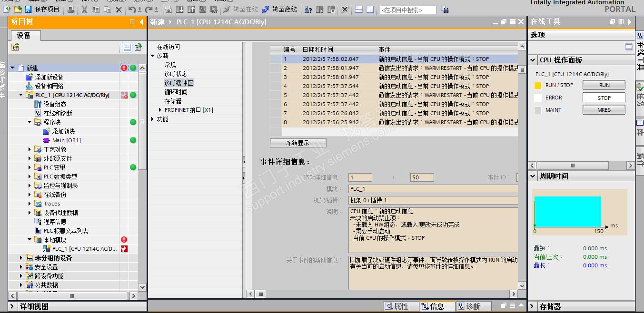
Task: Click the 在项目中搜索 search field
Action: (408, 10)
